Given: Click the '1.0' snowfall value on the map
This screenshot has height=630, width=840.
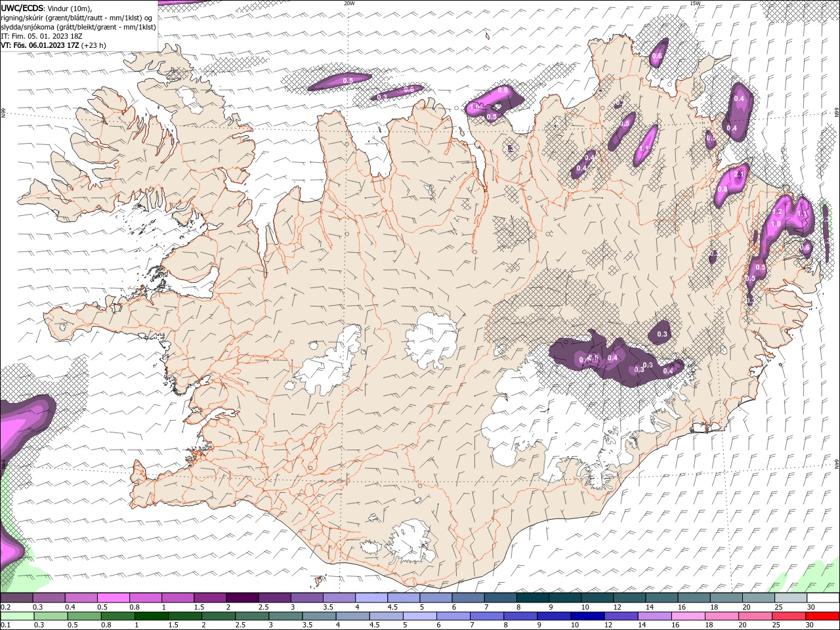Looking at the screenshot, I should pyautogui.click(x=775, y=224).
